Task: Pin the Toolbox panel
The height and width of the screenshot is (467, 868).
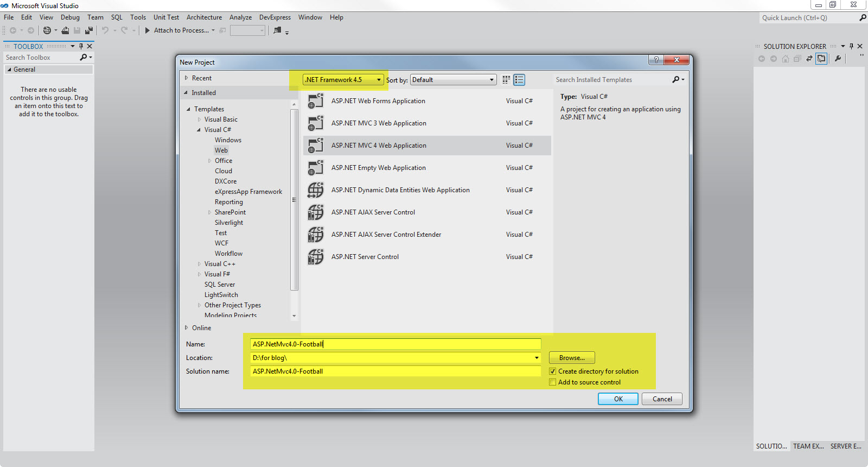Action: tap(81, 46)
